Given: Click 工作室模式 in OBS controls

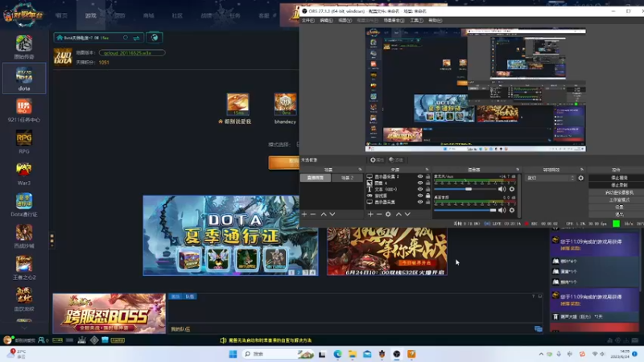Looking at the screenshot, I should tap(619, 200).
